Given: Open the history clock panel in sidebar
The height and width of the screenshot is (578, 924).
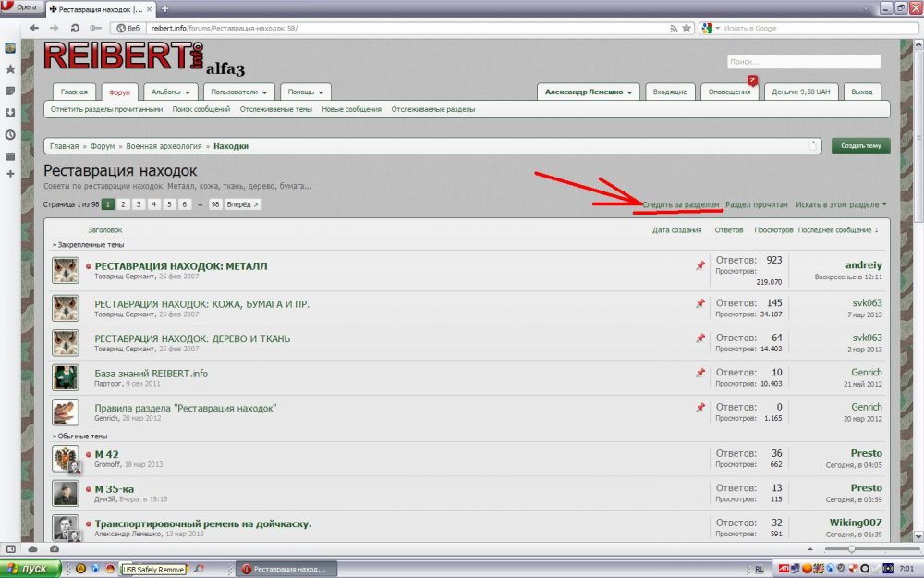Looking at the screenshot, I should click(x=10, y=134).
